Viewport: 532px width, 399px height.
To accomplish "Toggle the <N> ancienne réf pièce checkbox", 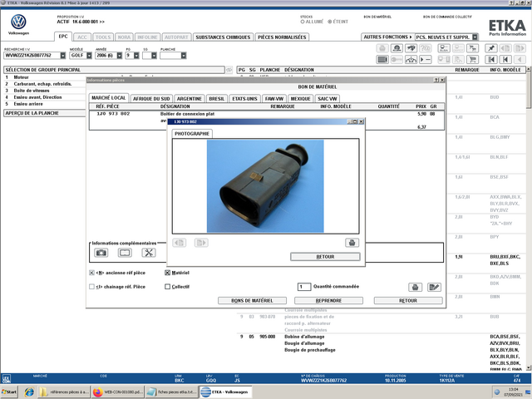I will pos(91,273).
